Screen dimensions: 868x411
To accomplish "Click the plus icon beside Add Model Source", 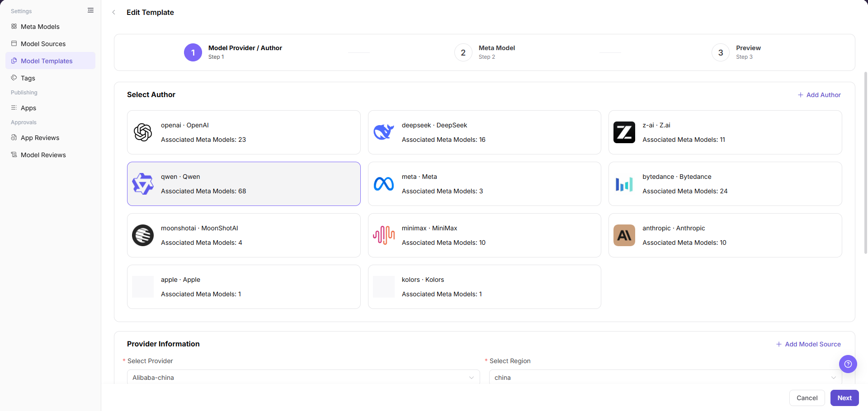I will (x=779, y=344).
